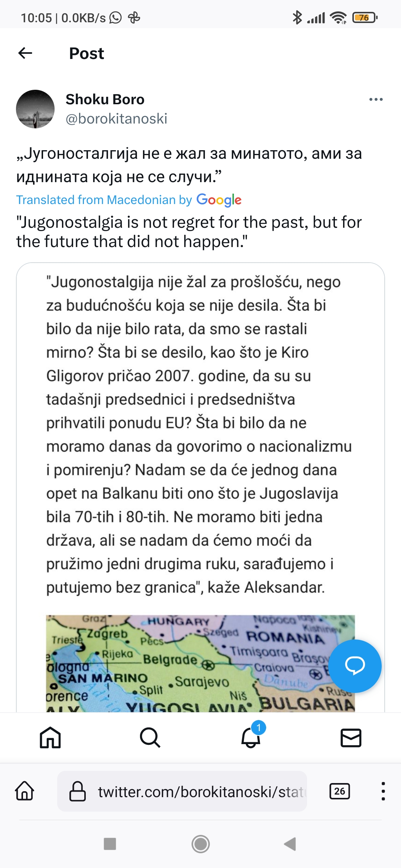Screen dimensions: 401x868
Task: Open the Messages envelope tab
Action: pos(351,737)
